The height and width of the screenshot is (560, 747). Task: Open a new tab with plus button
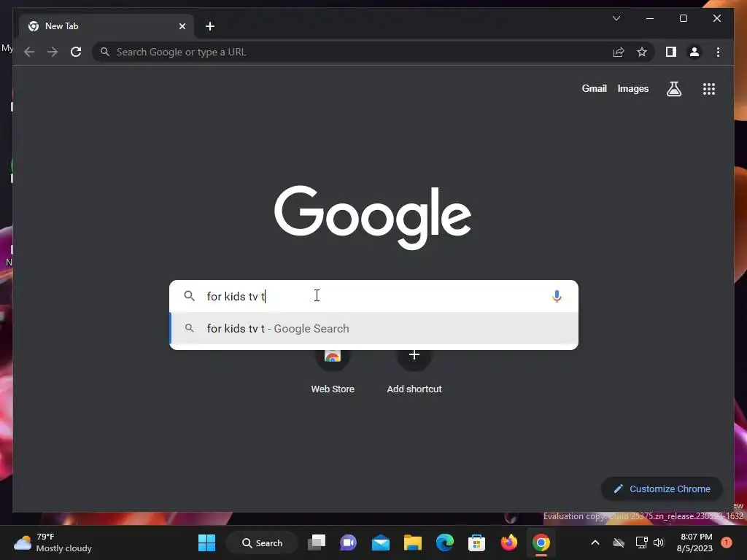click(210, 26)
